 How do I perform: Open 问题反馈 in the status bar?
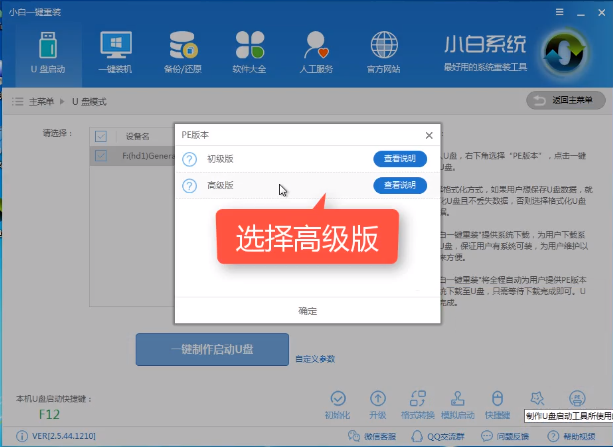coord(505,436)
